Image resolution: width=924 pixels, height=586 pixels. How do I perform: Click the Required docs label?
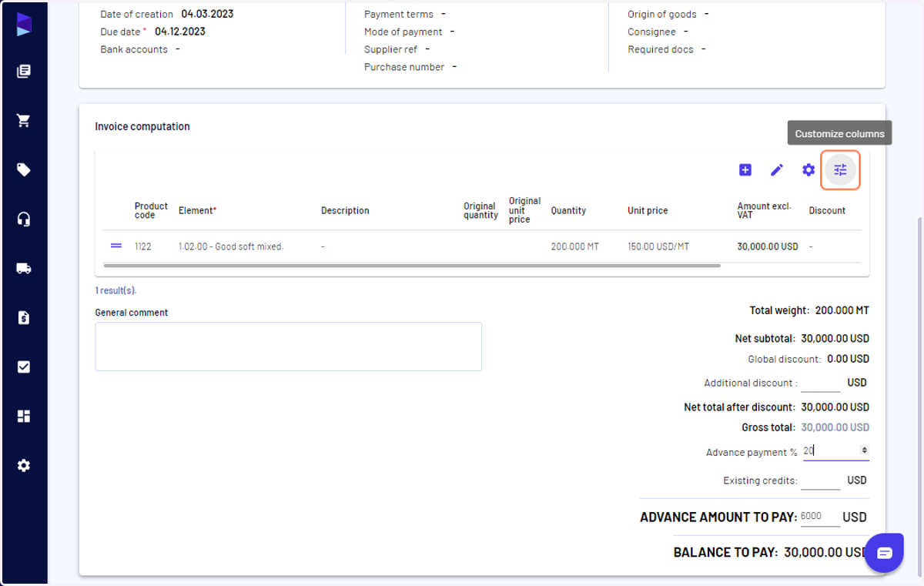[661, 49]
